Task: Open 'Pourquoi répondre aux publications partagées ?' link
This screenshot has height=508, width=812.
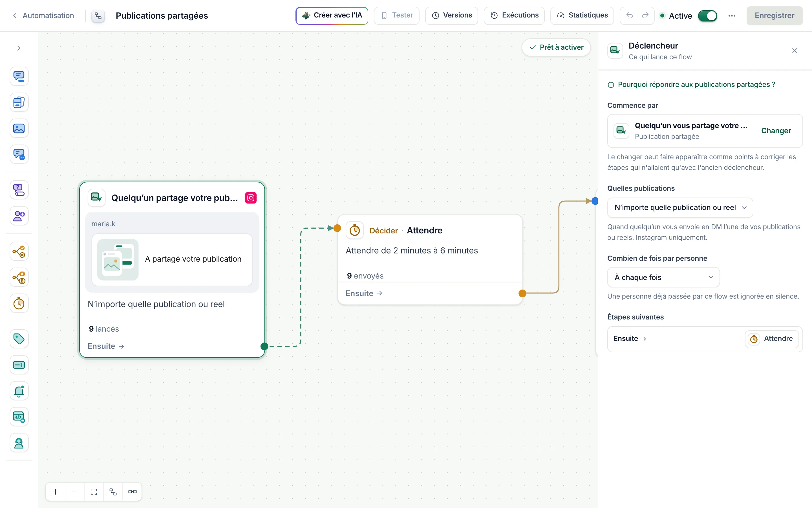Action: tap(696, 85)
